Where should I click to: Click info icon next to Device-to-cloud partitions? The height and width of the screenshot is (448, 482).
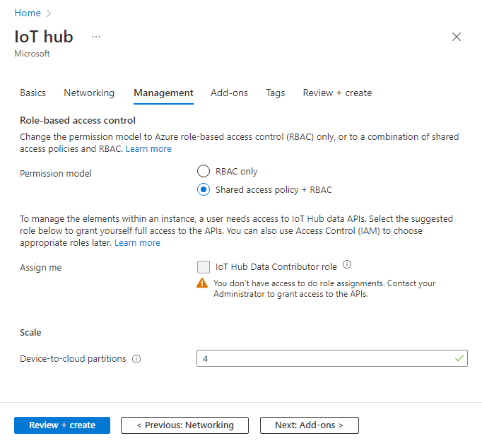pos(136,359)
